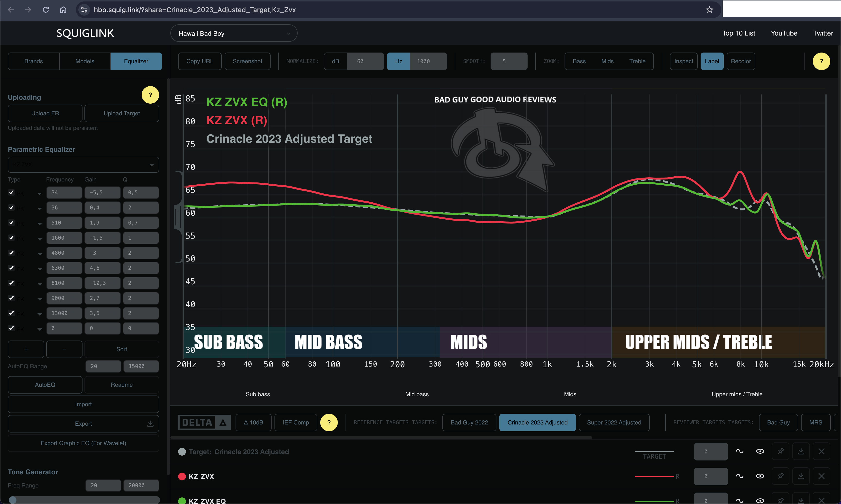This screenshot has width=841, height=504.
Task: Open help icon next to IEF Comp
Action: point(329,423)
